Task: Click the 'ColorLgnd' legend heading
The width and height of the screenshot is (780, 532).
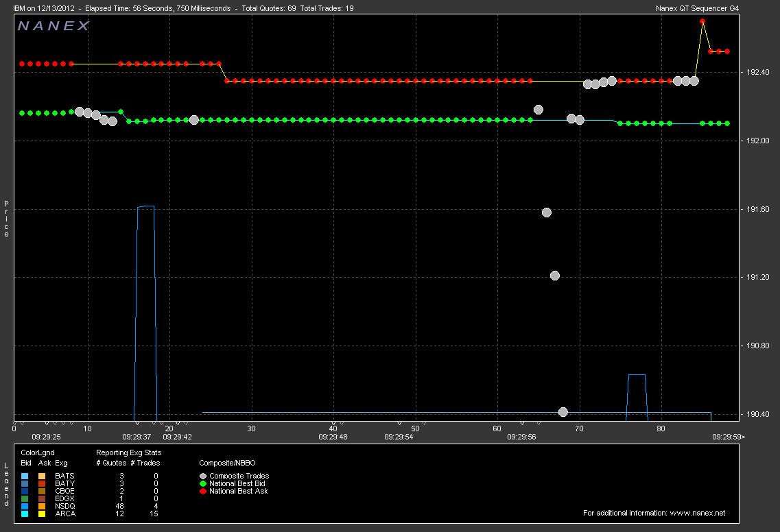Action: [x=38, y=453]
